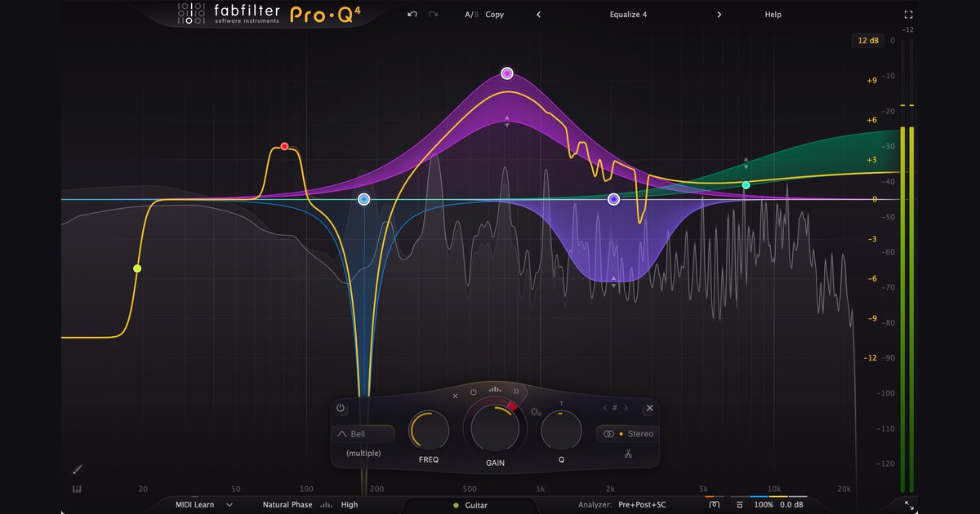The width and height of the screenshot is (980, 514).
Task: Click the 12 dB display range button
Action: (x=868, y=40)
